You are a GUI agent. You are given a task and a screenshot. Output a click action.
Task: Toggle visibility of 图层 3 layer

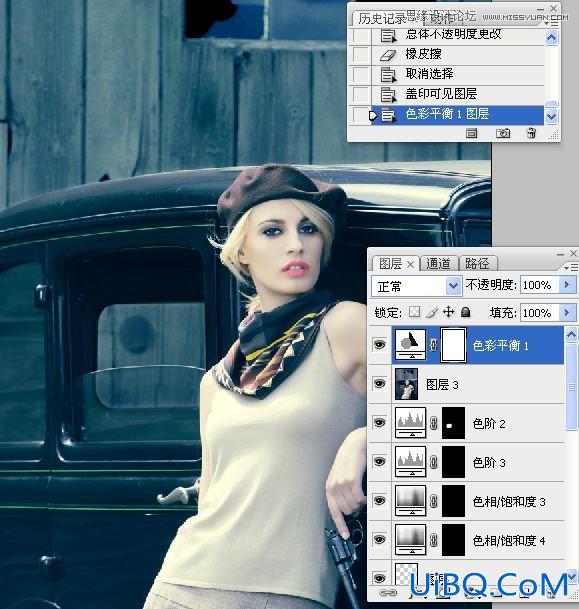[379, 384]
